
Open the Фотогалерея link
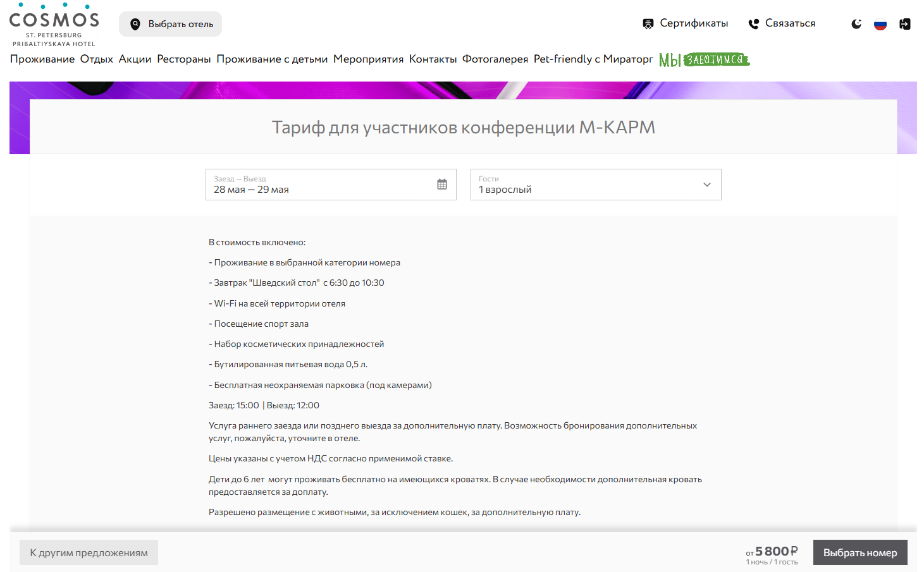(495, 59)
